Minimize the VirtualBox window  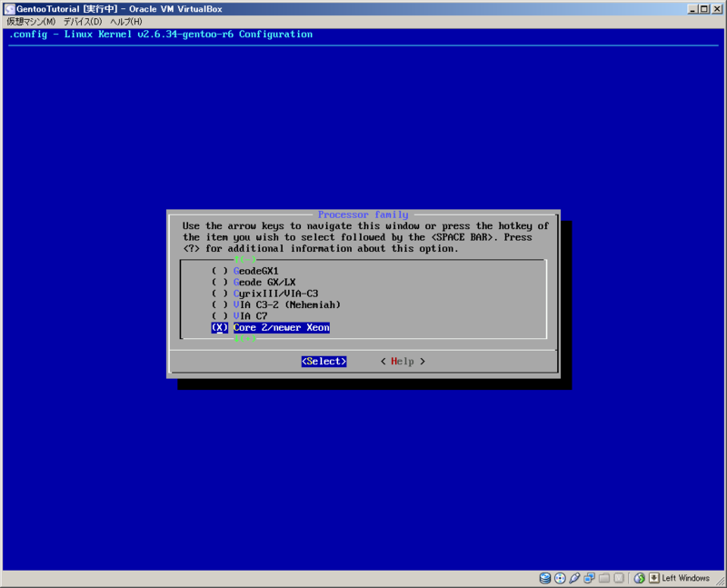click(x=692, y=9)
